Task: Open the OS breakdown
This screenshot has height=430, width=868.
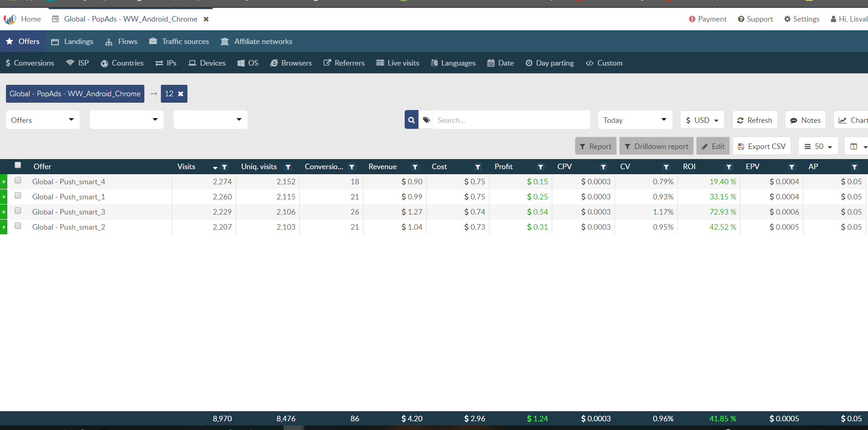Action: click(248, 63)
